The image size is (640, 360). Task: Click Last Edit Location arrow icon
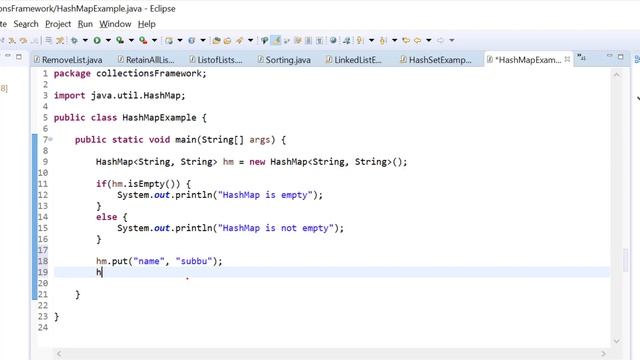click(x=406, y=40)
